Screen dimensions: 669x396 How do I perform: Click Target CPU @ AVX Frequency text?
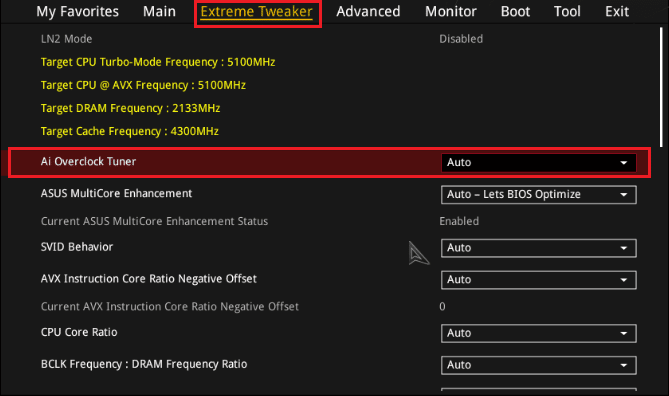143,85
